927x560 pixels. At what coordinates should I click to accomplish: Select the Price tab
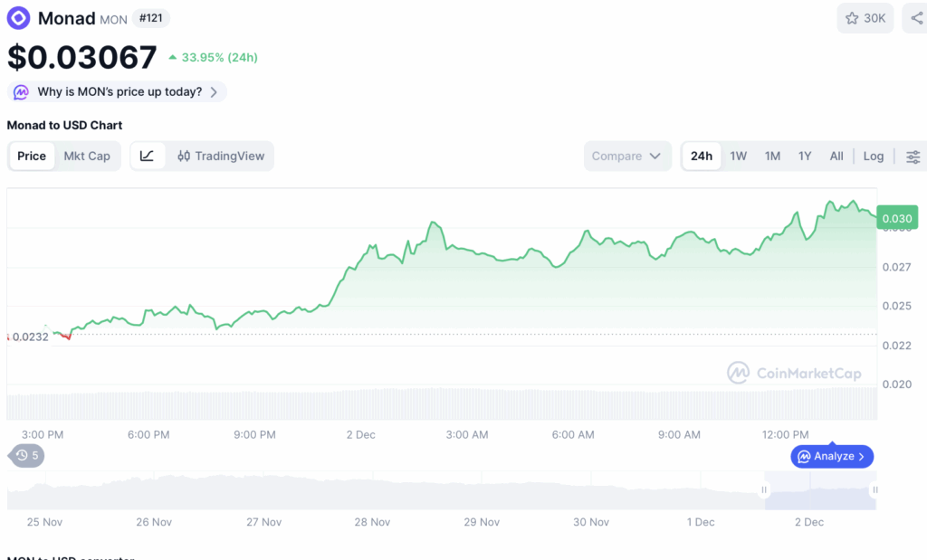tap(32, 156)
